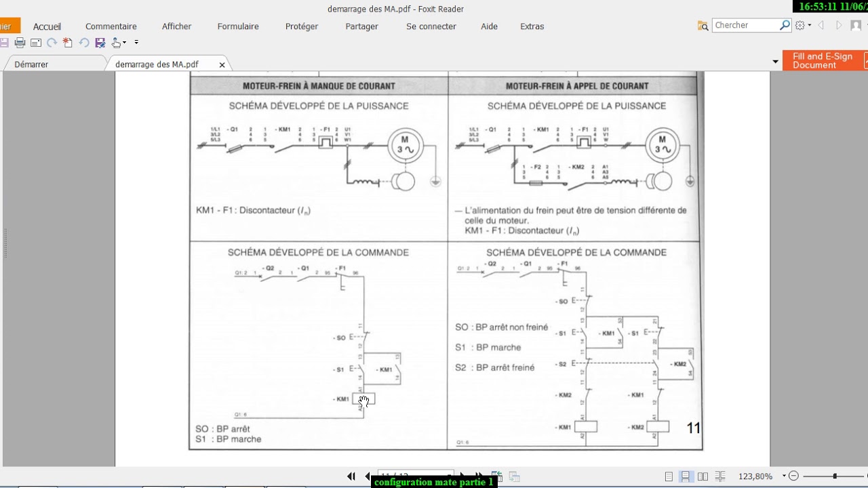The width and height of the screenshot is (868, 488).
Task: Open the Accueil ribbon tab
Action: (x=47, y=26)
